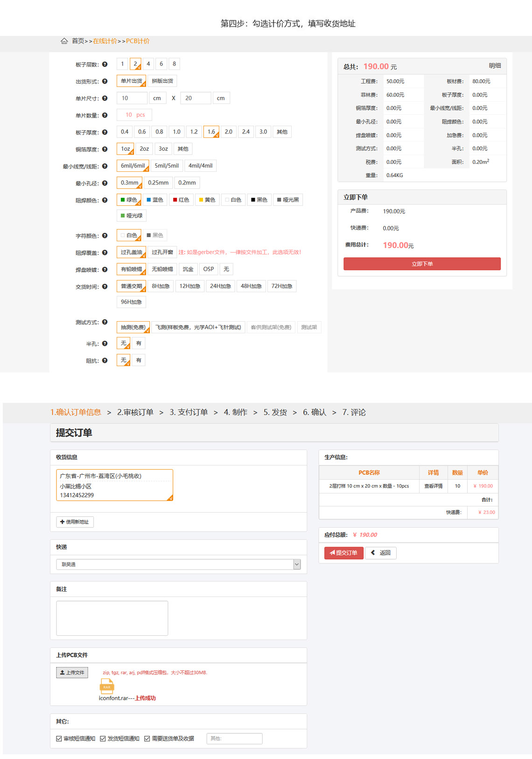
Task: Click the home icon in breadcrumb
Action: pyautogui.click(x=64, y=41)
